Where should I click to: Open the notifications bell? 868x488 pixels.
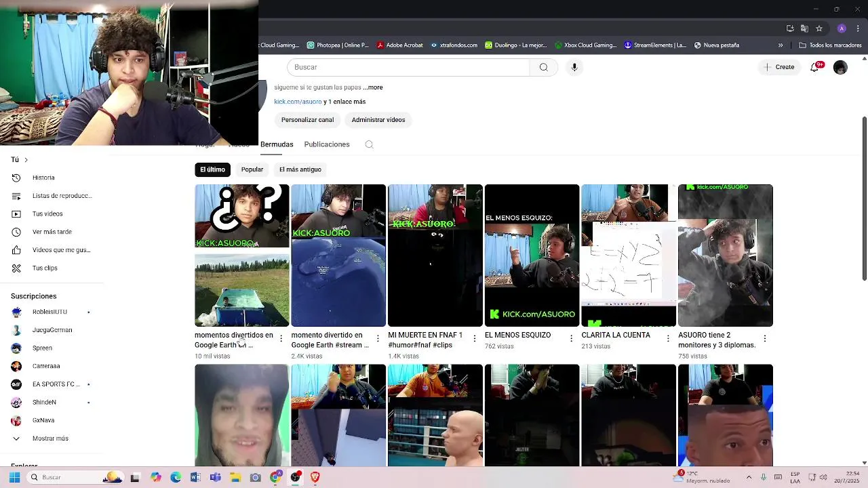[814, 67]
